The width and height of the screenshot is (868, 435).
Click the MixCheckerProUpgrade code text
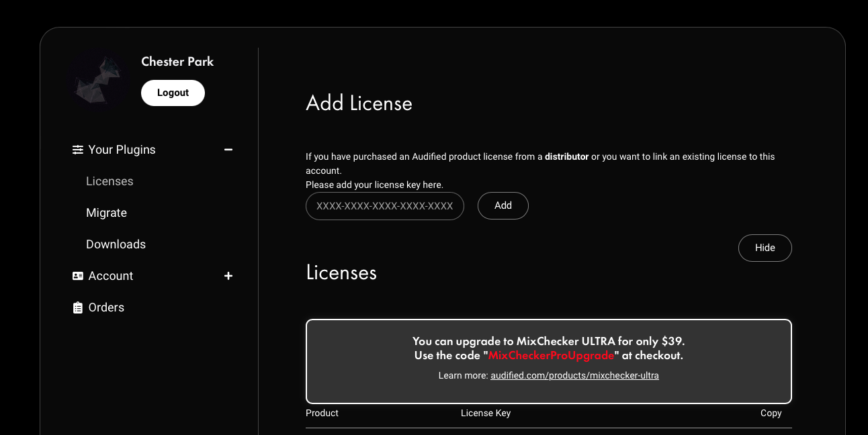tap(551, 355)
